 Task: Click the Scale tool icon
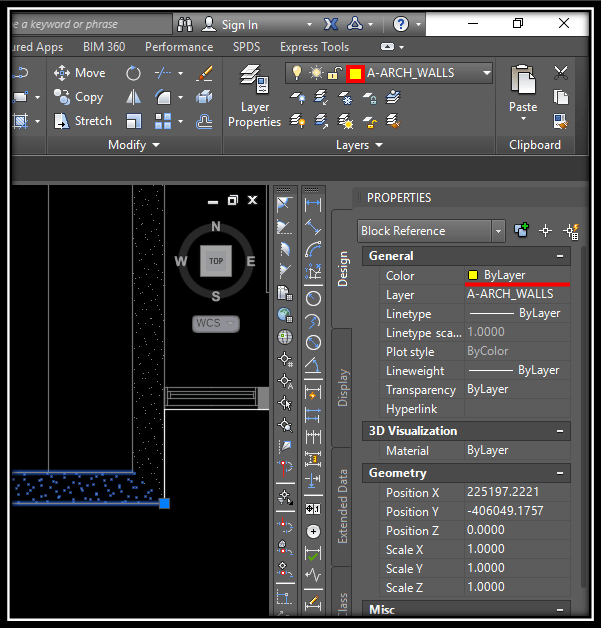pyautogui.click(x=133, y=121)
